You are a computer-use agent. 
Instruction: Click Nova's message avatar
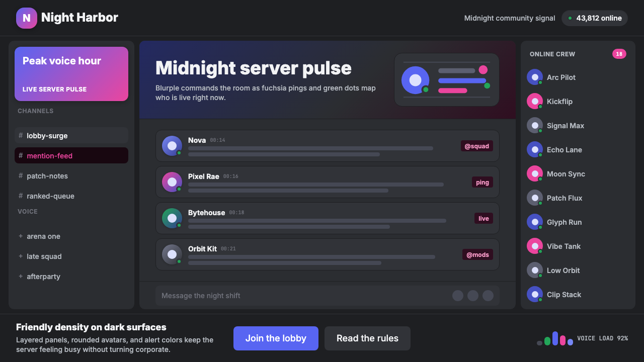coord(172,146)
